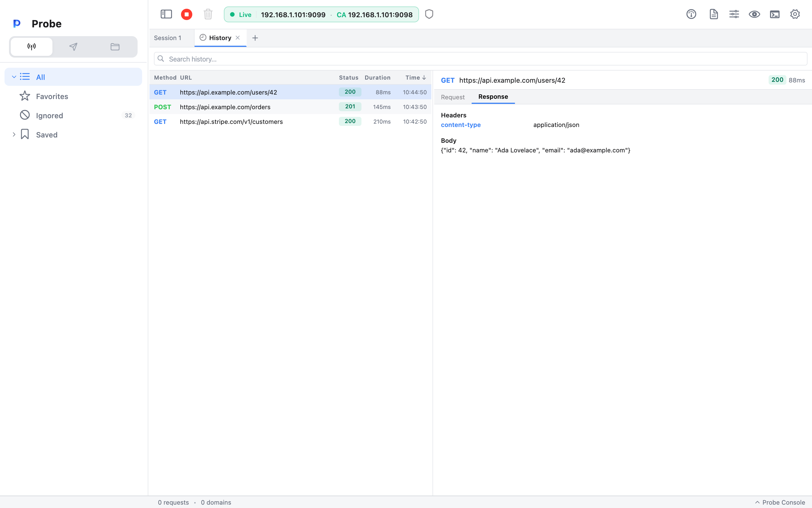This screenshot has height=508, width=812.
Task: Expand the Probe Console panel
Action: pyautogui.click(x=780, y=502)
